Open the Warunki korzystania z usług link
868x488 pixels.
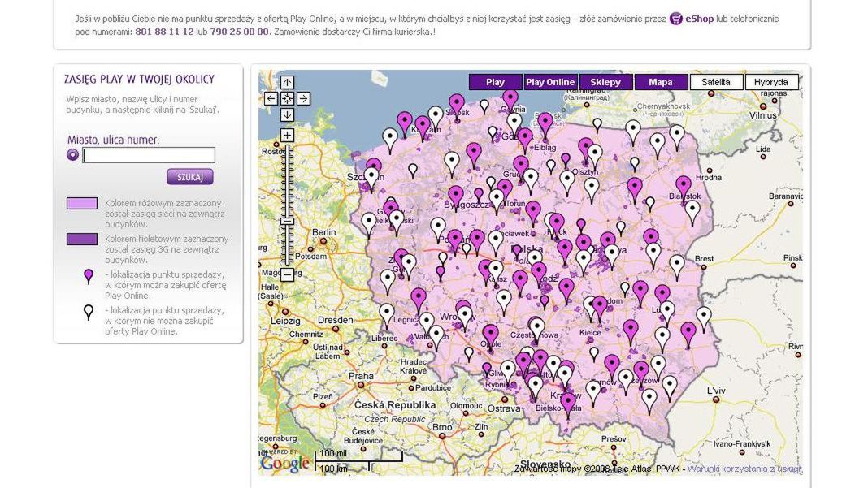click(744, 467)
